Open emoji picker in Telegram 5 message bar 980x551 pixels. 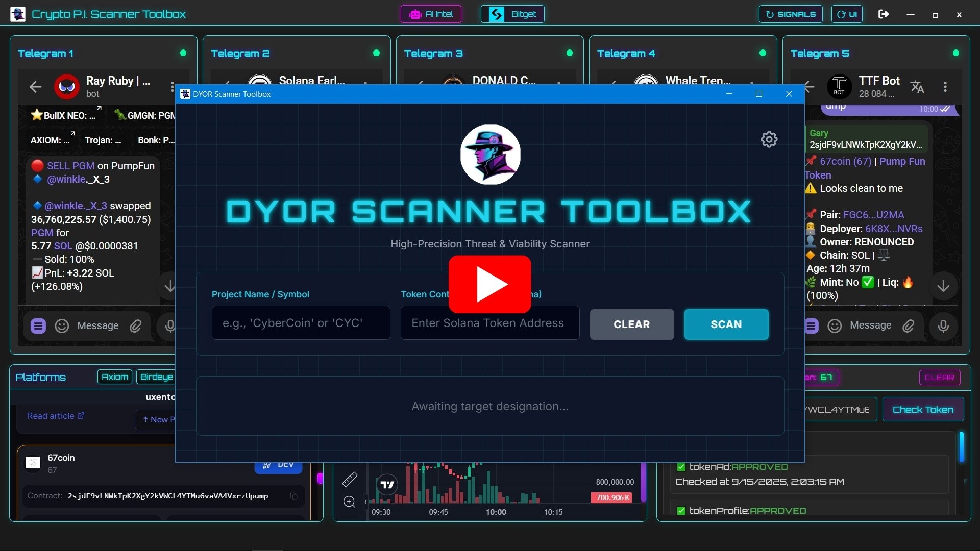(835, 326)
